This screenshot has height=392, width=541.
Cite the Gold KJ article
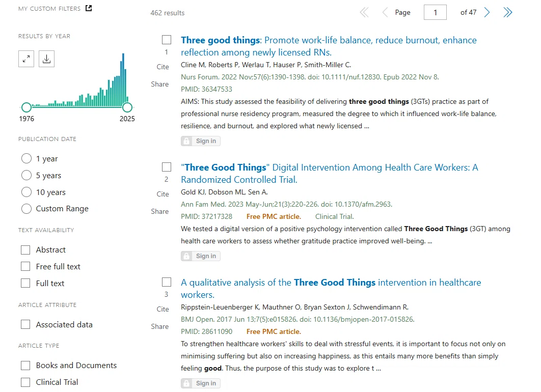pyautogui.click(x=163, y=194)
